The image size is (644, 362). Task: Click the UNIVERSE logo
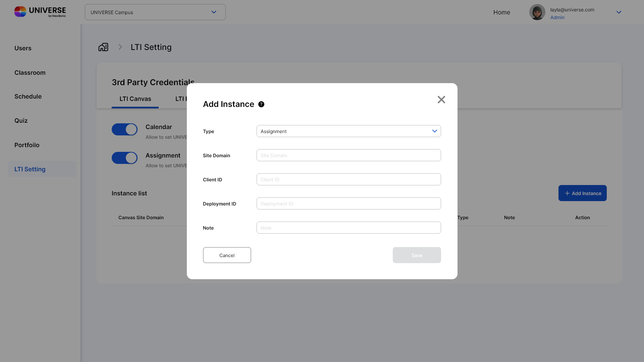[40, 12]
